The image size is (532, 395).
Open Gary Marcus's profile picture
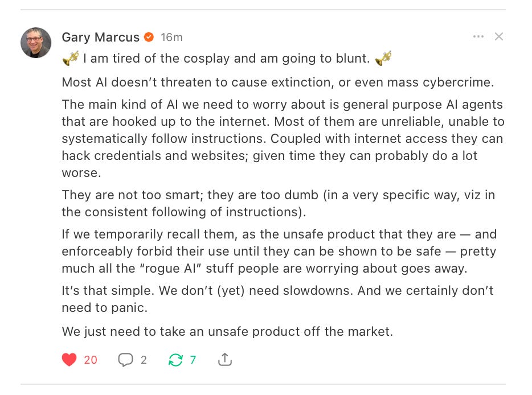coord(36,43)
